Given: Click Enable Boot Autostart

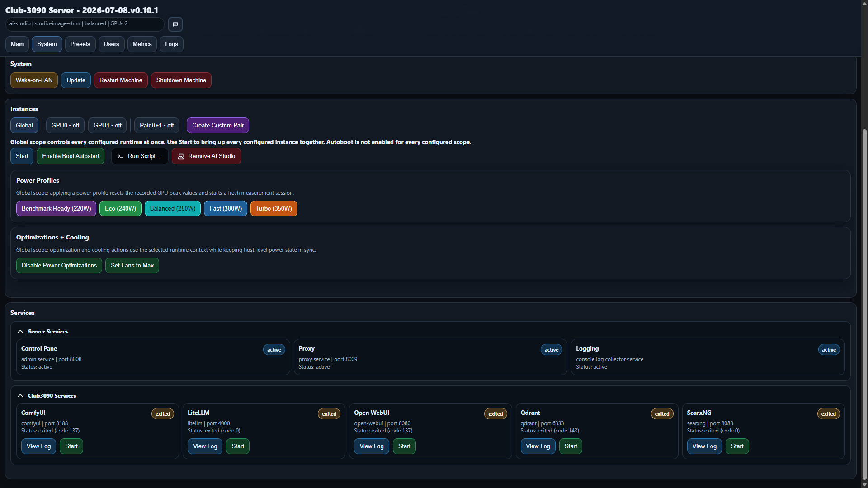Looking at the screenshot, I should 71,156.
